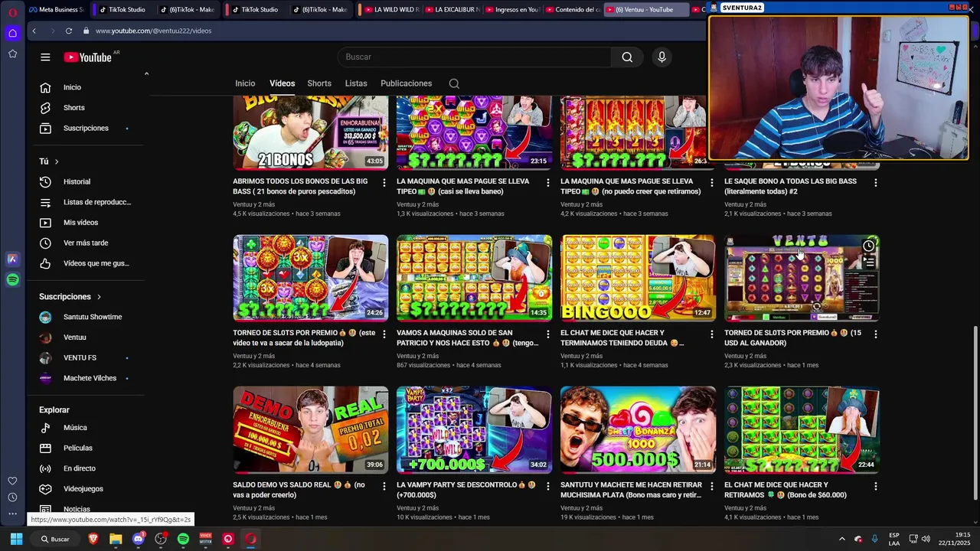Open Opera sidebar history clock icon

coord(13,497)
